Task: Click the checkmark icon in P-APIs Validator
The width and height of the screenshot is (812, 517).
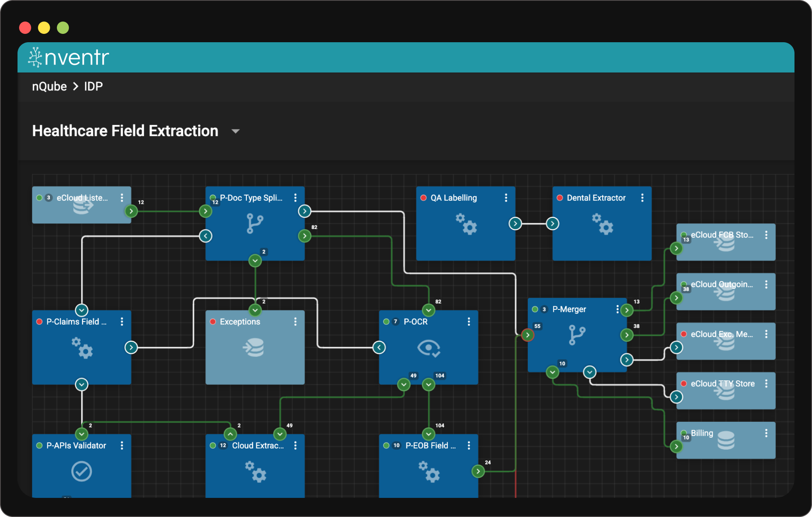Action: tap(82, 472)
